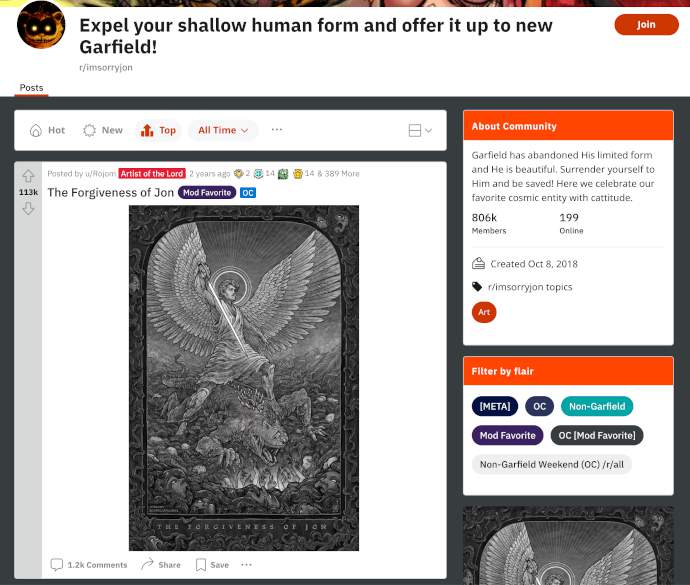
Task: Sort posts by New
Action: click(103, 130)
